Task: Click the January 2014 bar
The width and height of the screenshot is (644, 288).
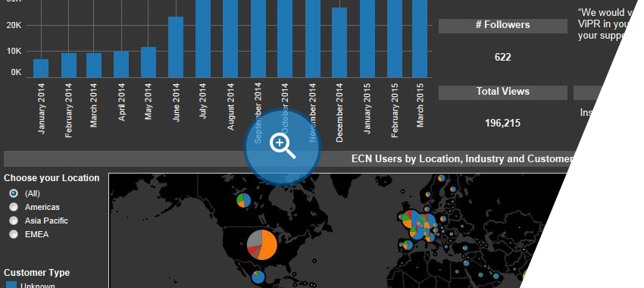Action: (41, 68)
